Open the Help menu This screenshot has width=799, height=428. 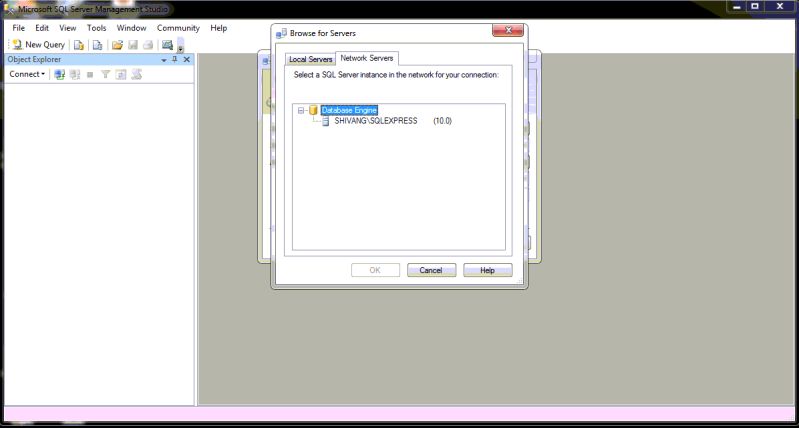coord(218,28)
